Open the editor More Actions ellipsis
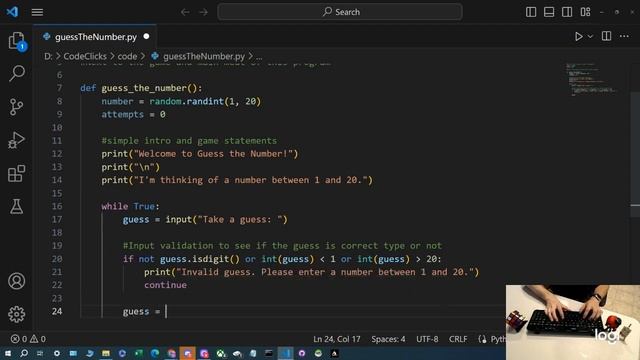The width and height of the screenshot is (640, 360). pyautogui.click(x=624, y=36)
